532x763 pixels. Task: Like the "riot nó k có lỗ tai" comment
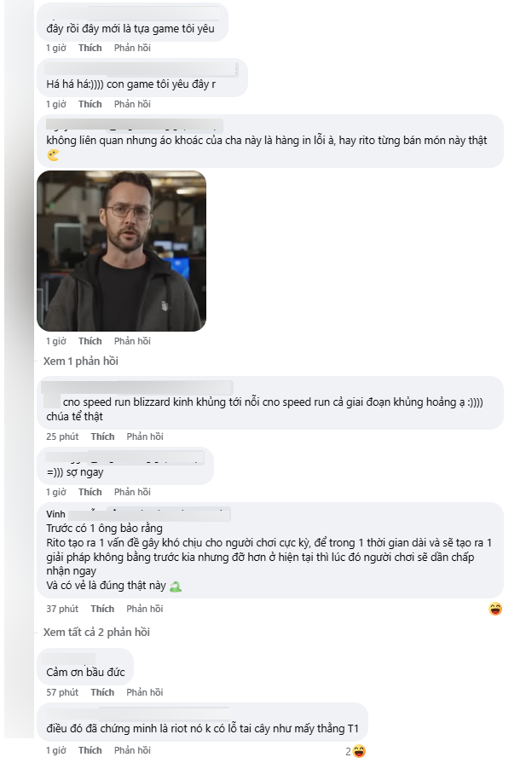(90, 750)
